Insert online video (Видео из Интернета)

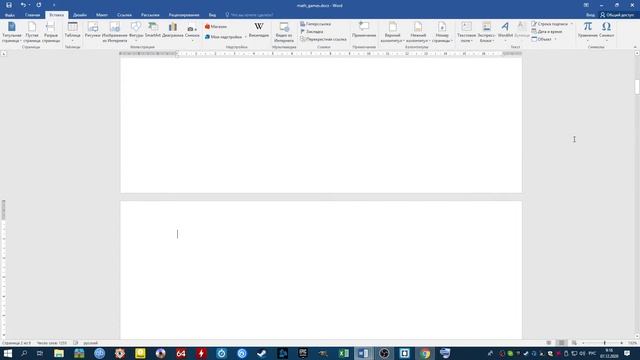(284, 32)
